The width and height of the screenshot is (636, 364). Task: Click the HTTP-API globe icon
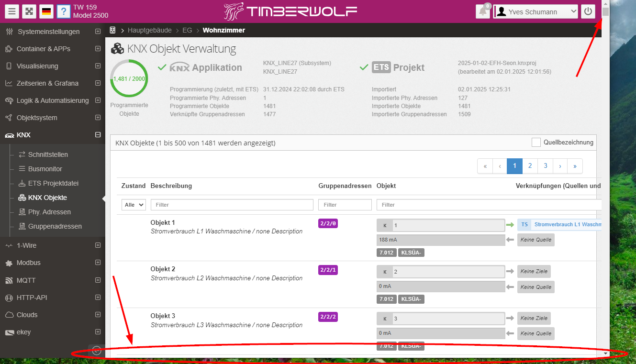point(8,298)
